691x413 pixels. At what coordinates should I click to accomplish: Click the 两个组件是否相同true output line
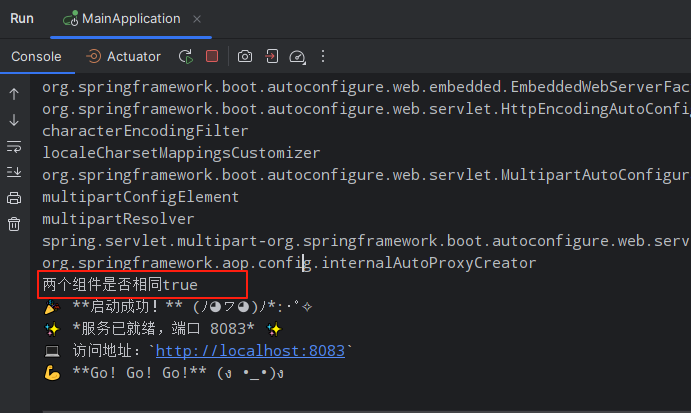tap(120, 285)
